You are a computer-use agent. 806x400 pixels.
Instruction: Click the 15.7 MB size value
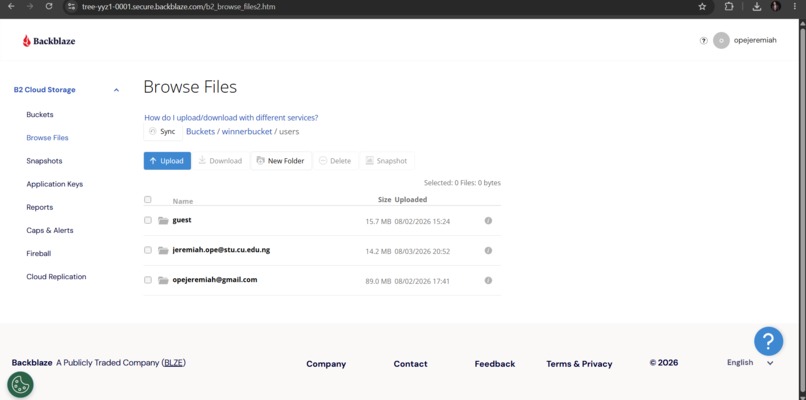[378, 222]
